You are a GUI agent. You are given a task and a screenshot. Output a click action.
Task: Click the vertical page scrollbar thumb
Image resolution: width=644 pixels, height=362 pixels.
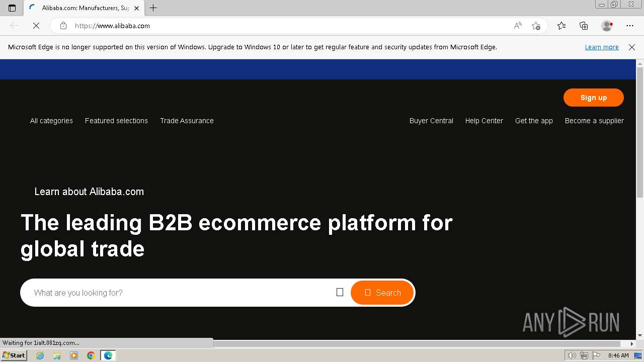[x=640, y=132]
